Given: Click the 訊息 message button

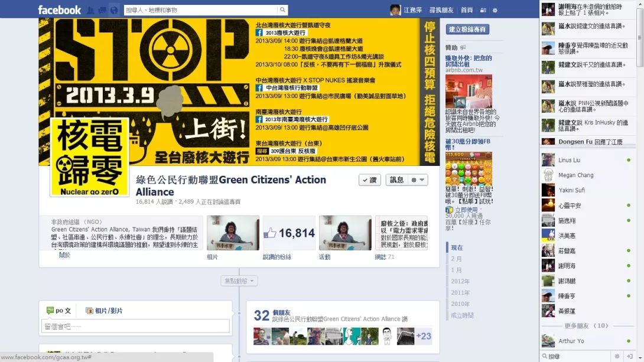Looking at the screenshot, I should point(396,180).
